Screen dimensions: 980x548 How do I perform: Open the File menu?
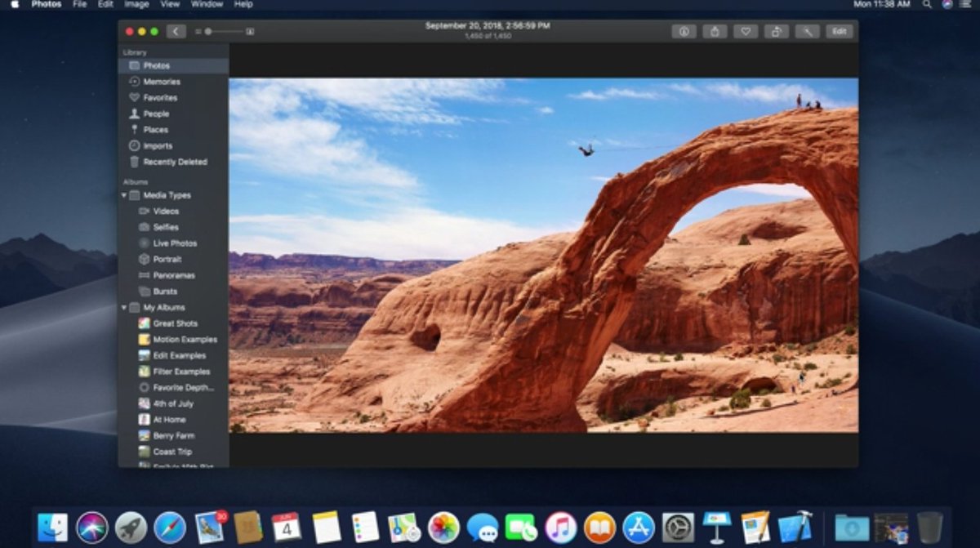79,5
